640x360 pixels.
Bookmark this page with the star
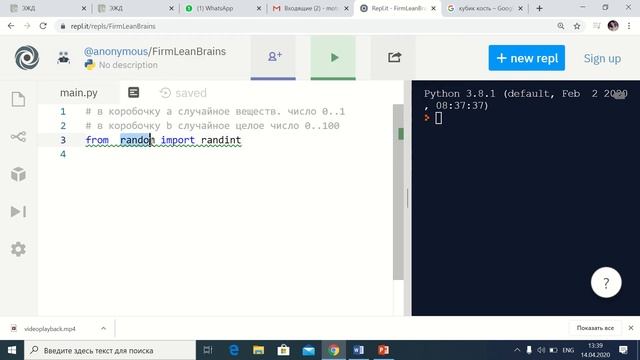[577, 26]
